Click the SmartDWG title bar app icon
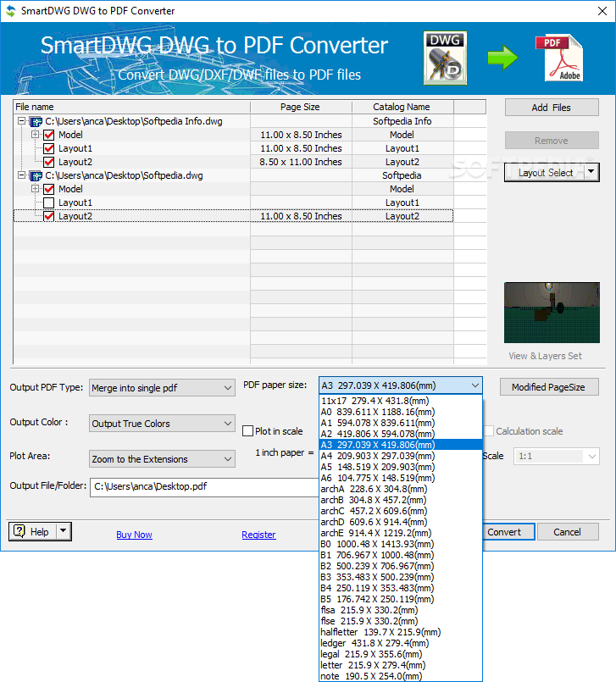This screenshot has height=682, width=616. click(10, 11)
